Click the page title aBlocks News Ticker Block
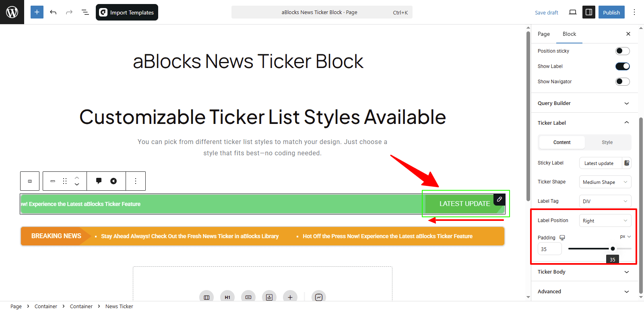This screenshot has height=311, width=644. point(248,62)
